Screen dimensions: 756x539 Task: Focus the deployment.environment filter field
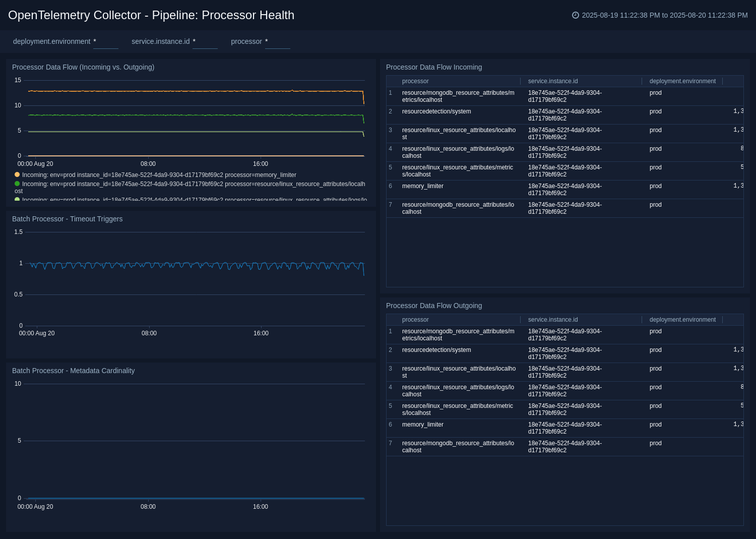[x=106, y=42]
